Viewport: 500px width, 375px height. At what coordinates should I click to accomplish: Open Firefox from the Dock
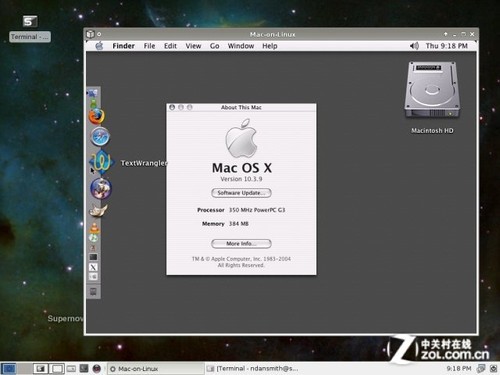[97, 116]
